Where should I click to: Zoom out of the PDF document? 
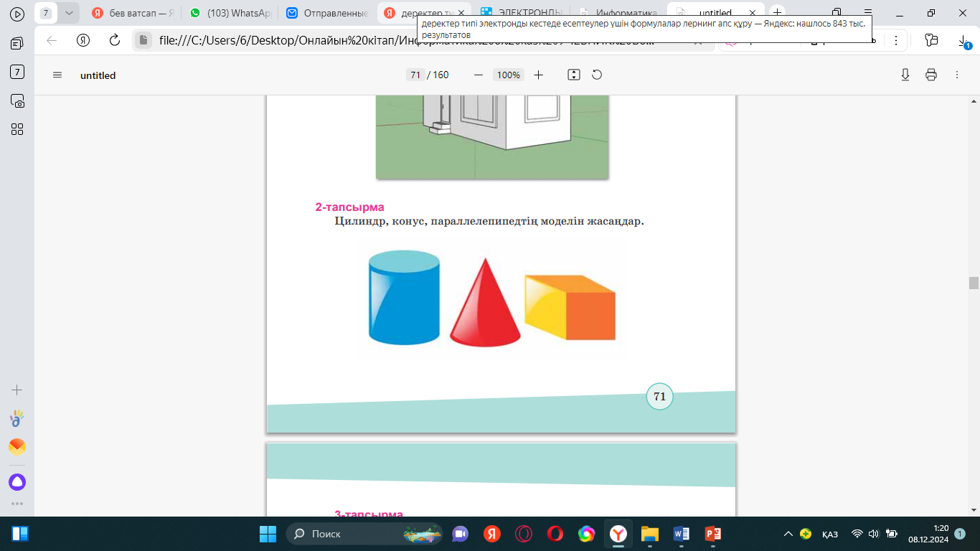point(479,75)
